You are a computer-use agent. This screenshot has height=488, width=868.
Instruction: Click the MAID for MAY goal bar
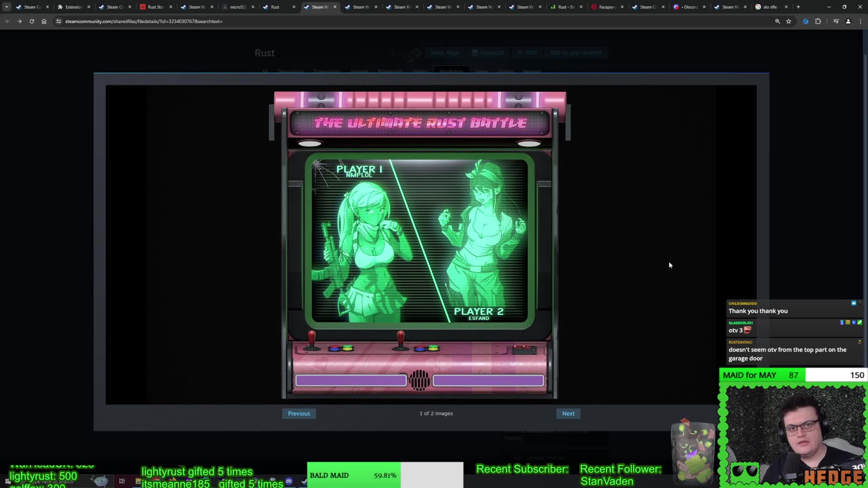point(793,375)
